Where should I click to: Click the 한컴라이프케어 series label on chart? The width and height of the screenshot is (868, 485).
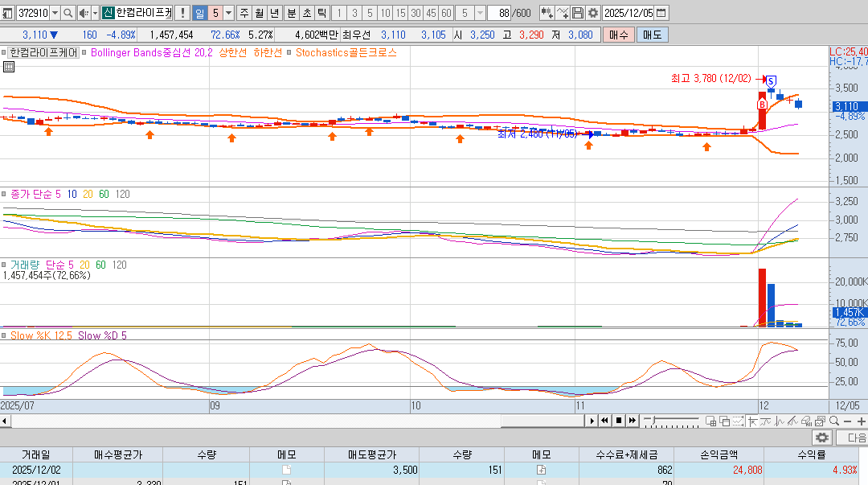point(43,52)
